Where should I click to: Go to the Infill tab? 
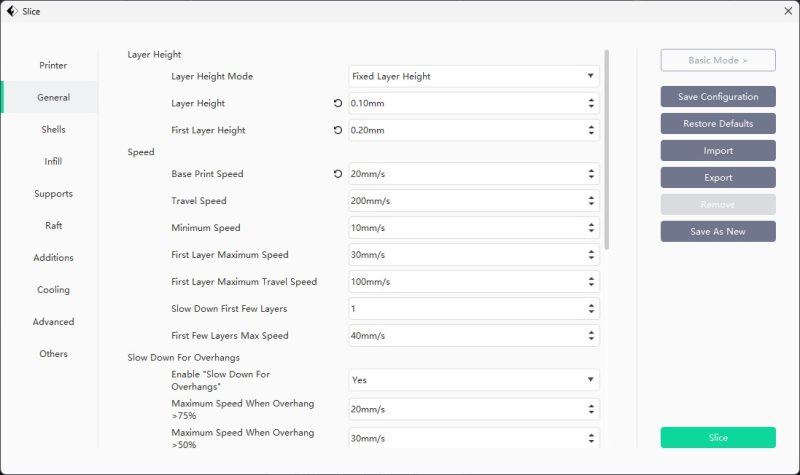(x=53, y=162)
